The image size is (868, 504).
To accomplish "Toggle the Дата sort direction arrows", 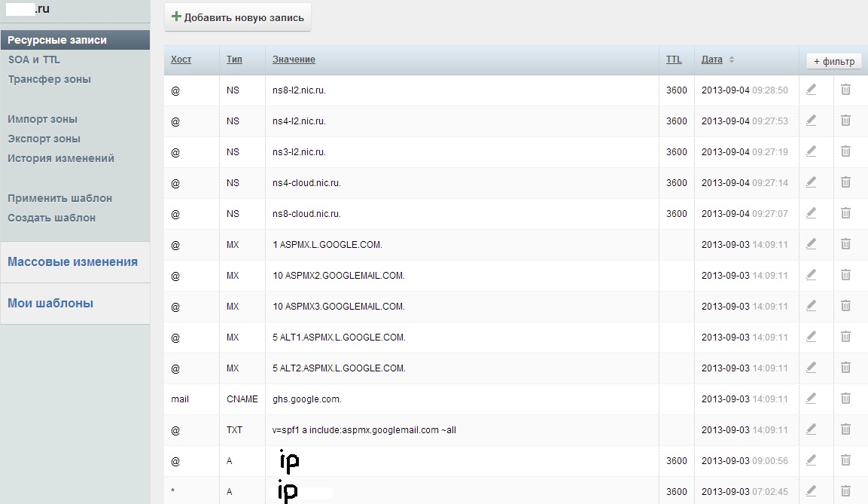I will (731, 60).
